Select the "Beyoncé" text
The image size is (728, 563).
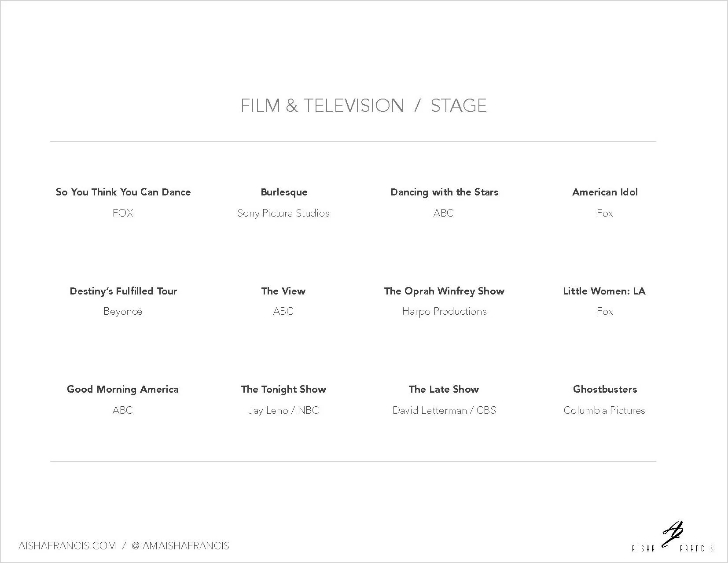[x=123, y=312]
